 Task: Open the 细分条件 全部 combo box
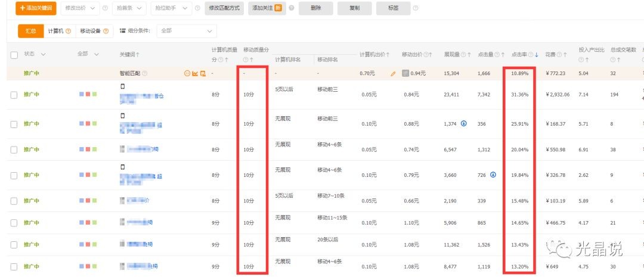(187, 31)
